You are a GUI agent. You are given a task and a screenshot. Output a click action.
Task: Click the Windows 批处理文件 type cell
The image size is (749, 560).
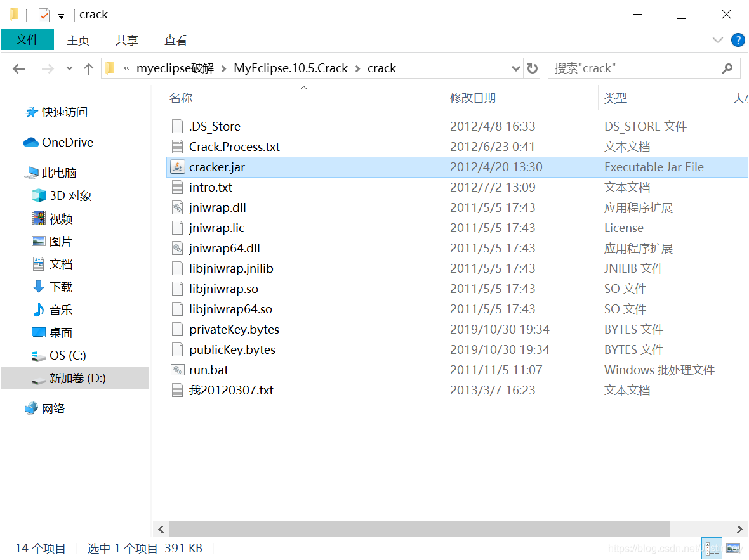660,370
